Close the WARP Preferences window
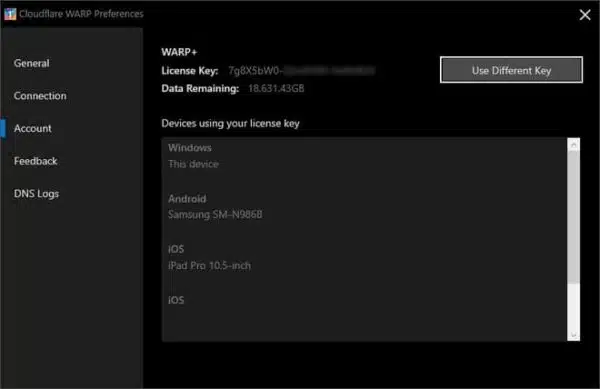Screen dimensions: 600x389 point(585,15)
